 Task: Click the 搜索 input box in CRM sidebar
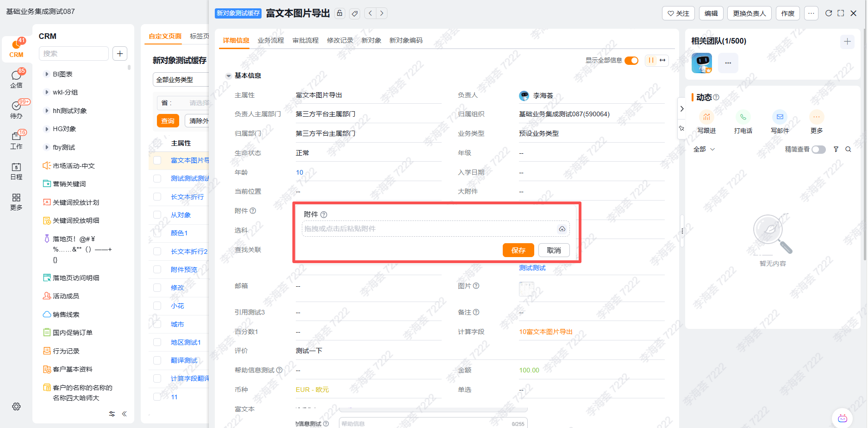[x=74, y=53]
